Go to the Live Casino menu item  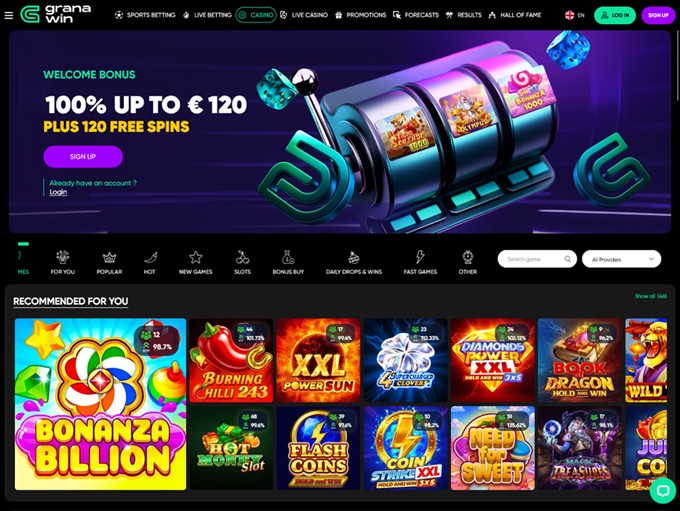(304, 15)
